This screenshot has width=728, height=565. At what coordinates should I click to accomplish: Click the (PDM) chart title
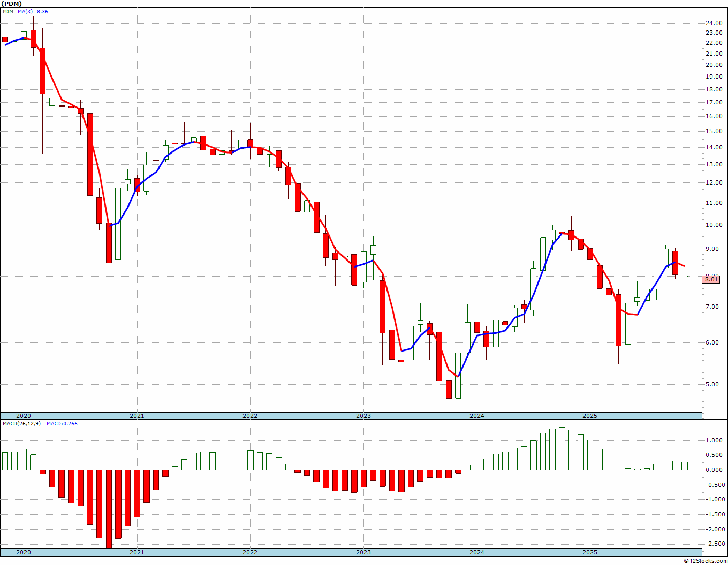pos(11,4)
